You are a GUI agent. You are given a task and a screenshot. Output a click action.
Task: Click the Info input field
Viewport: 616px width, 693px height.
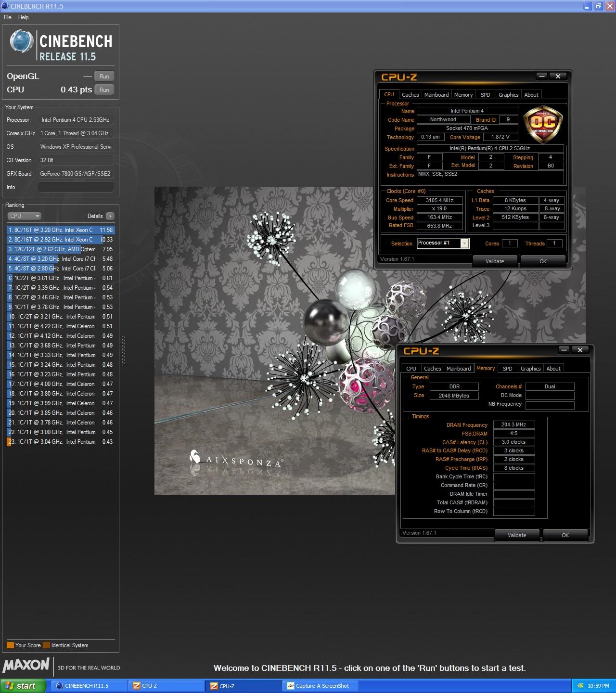(76, 187)
